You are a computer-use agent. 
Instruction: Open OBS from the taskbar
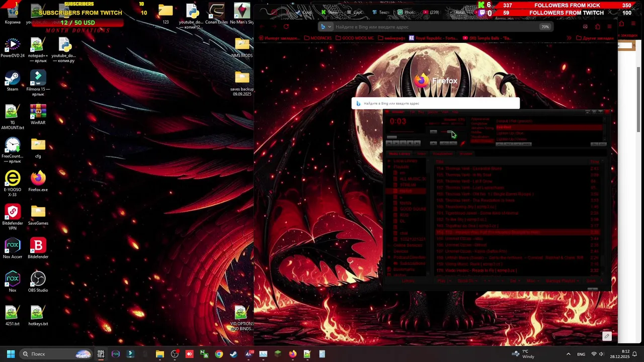tap(175, 354)
